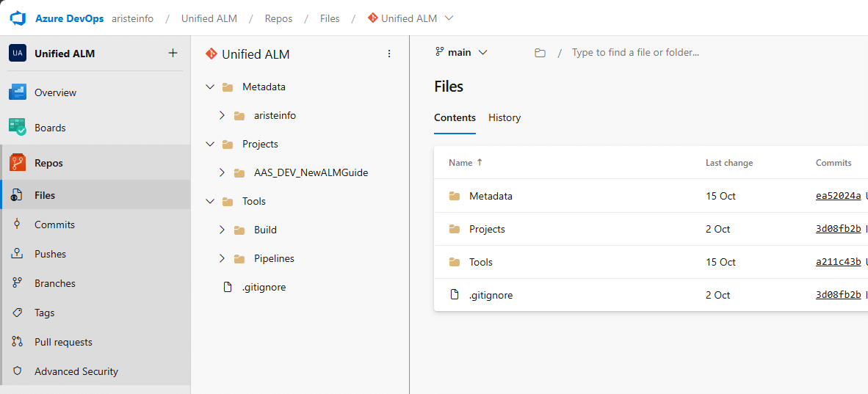The image size is (868, 394).
Task: Click the Azure DevOps text link
Action: (x=69, y=18)
